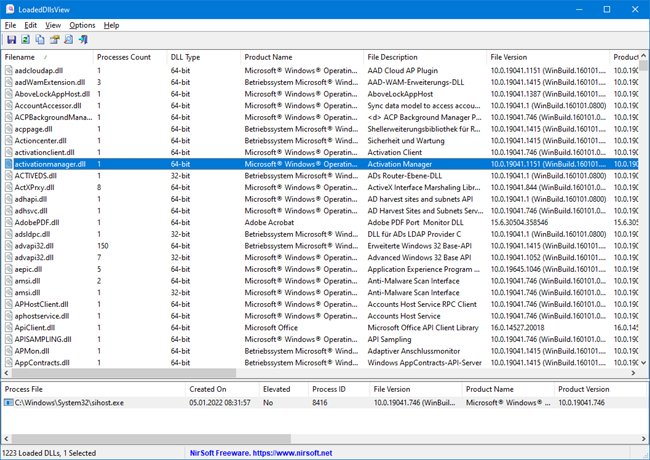Screen dimensions: 650x460
Task: Click the file icon beside AdobePDF.dll
Action: [9, 221]
